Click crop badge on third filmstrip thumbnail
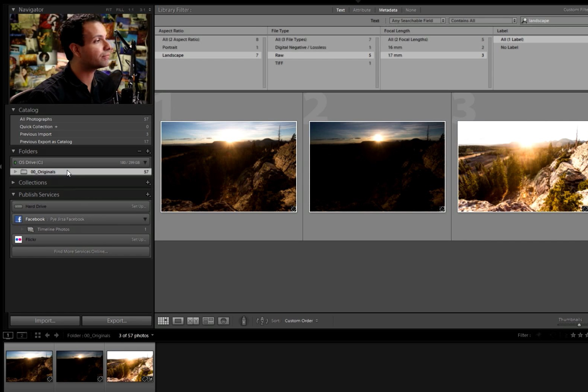Image resolution: width=588 pixels, height=392 pixels. 150,379
